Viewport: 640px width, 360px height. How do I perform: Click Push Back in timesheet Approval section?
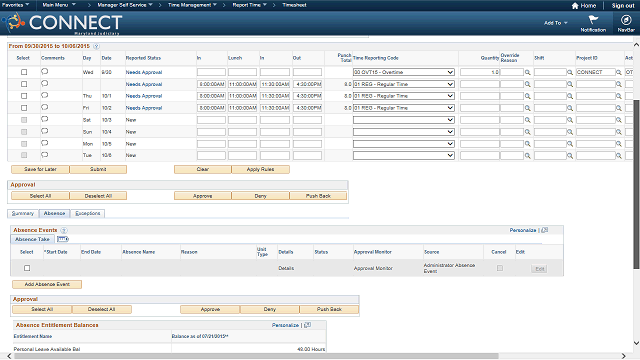coord(318,196)
